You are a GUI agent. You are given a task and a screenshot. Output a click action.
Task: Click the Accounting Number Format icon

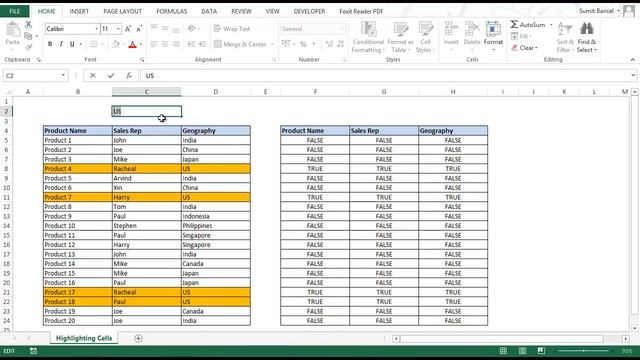[286, 44]
